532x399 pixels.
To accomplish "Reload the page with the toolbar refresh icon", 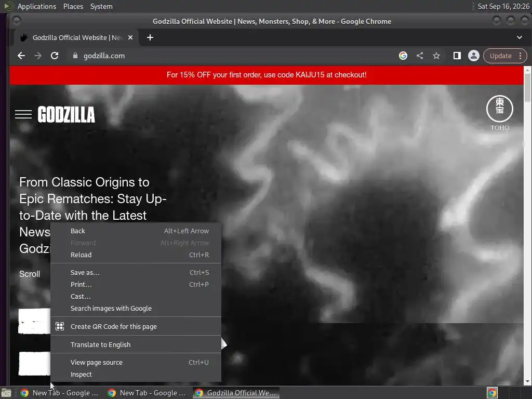I will (54, 56).
